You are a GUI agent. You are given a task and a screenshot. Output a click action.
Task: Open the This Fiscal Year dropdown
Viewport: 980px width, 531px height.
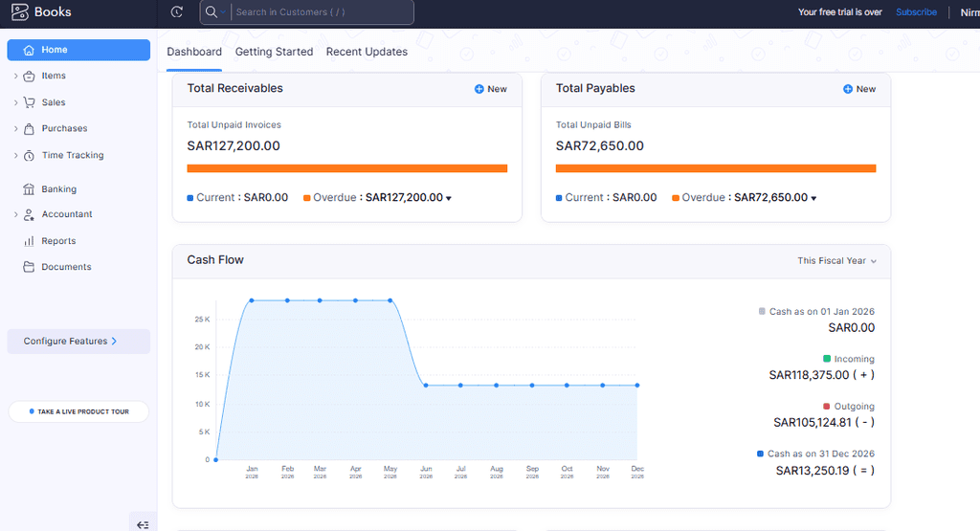pos(836,260)
